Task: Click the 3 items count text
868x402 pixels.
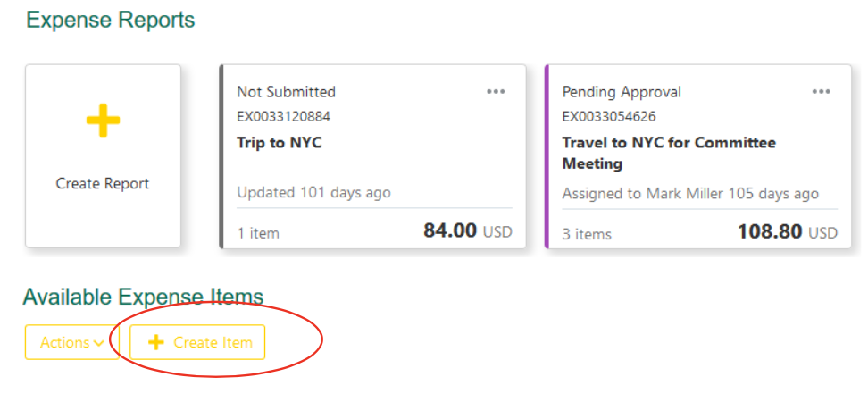Action: [x=587, y=234]
